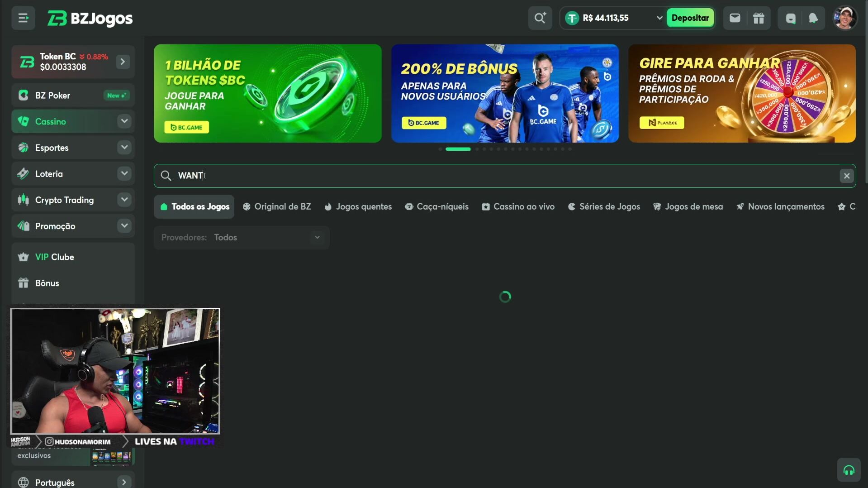Click in the game search input field
868x488 pixels.
coord(505,176)
